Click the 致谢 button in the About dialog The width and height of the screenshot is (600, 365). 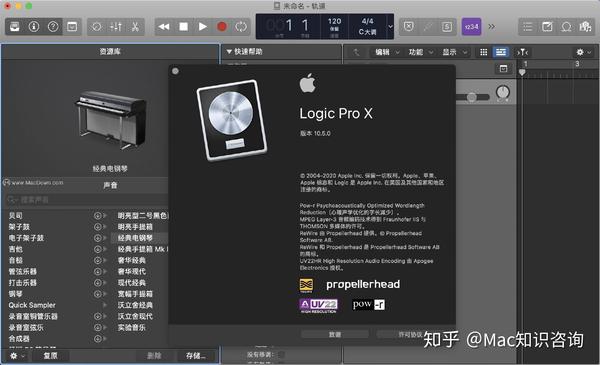coord(335,334)
